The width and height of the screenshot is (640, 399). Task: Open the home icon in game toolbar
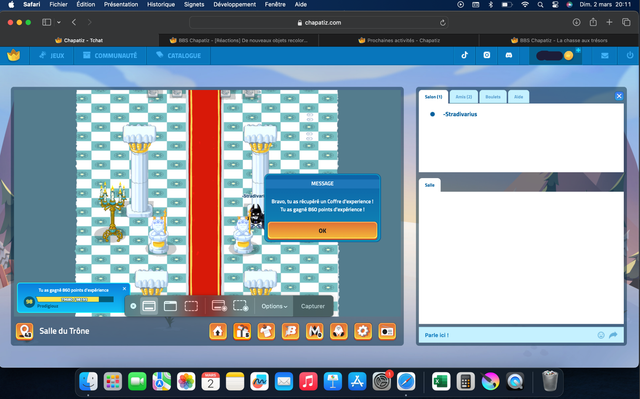point(218,331)
